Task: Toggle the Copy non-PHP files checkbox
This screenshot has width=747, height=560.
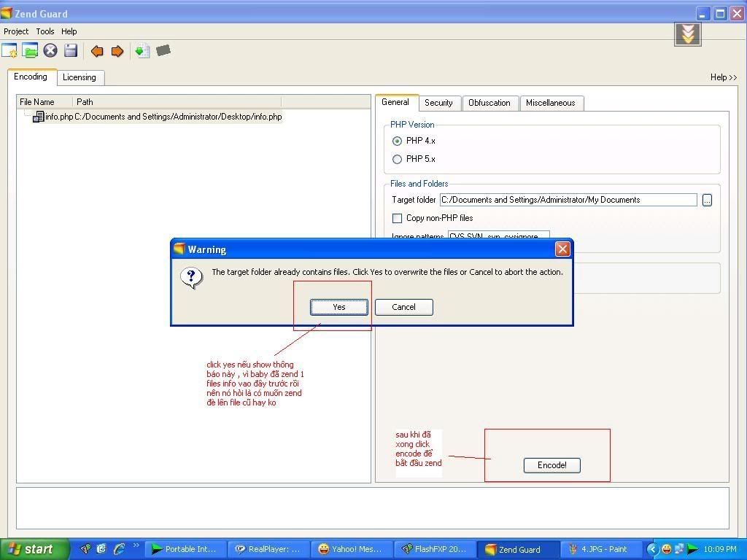Action: tap(397, 218)
